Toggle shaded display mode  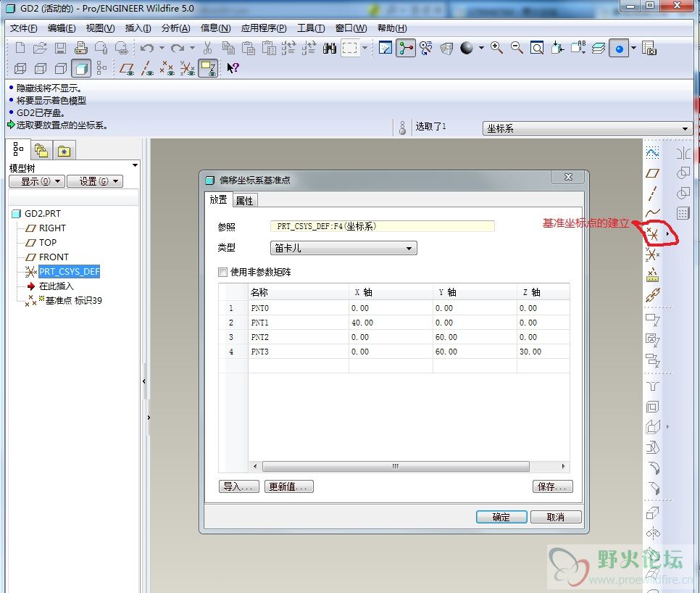[81, 68]
